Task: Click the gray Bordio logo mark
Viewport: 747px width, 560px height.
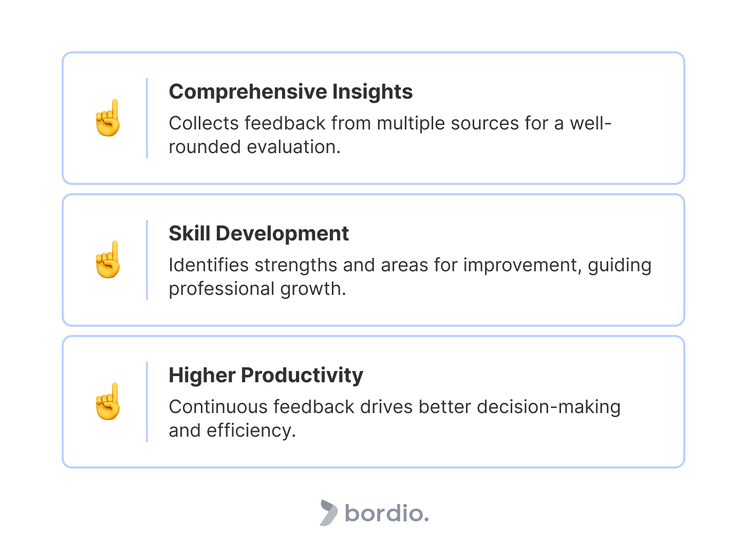Action: (328, 513)
